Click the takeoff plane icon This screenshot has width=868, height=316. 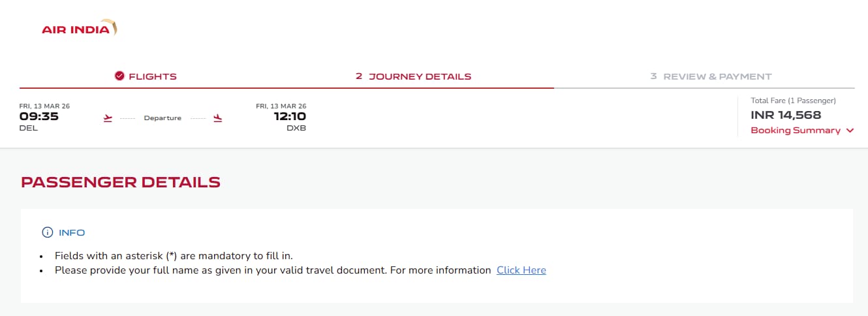(108, 118)
